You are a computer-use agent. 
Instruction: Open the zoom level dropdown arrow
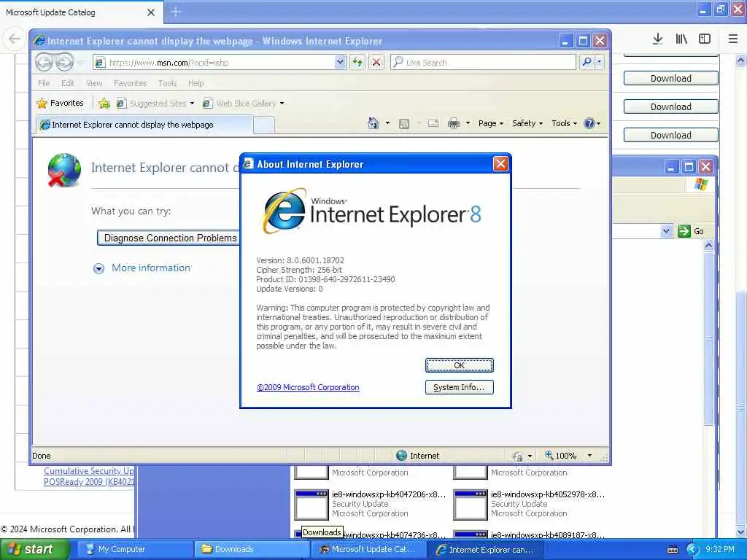click(x=589, y=456)
